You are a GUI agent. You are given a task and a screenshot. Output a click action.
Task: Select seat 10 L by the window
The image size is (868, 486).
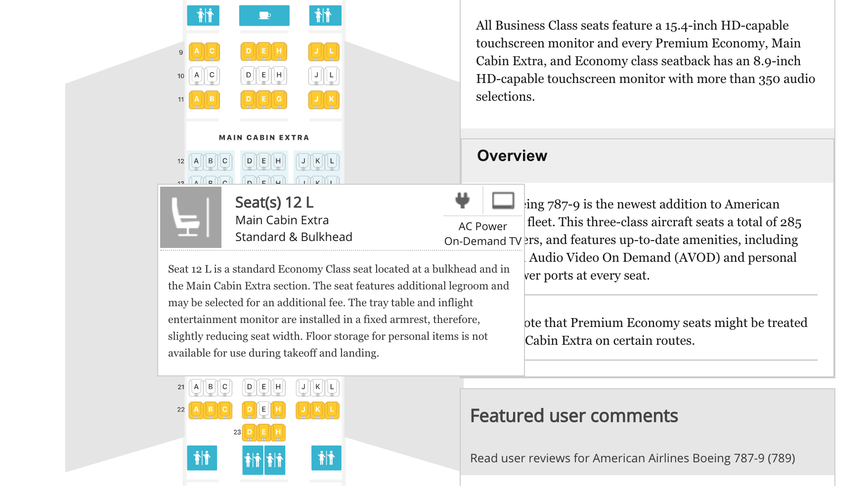point(332,76)
